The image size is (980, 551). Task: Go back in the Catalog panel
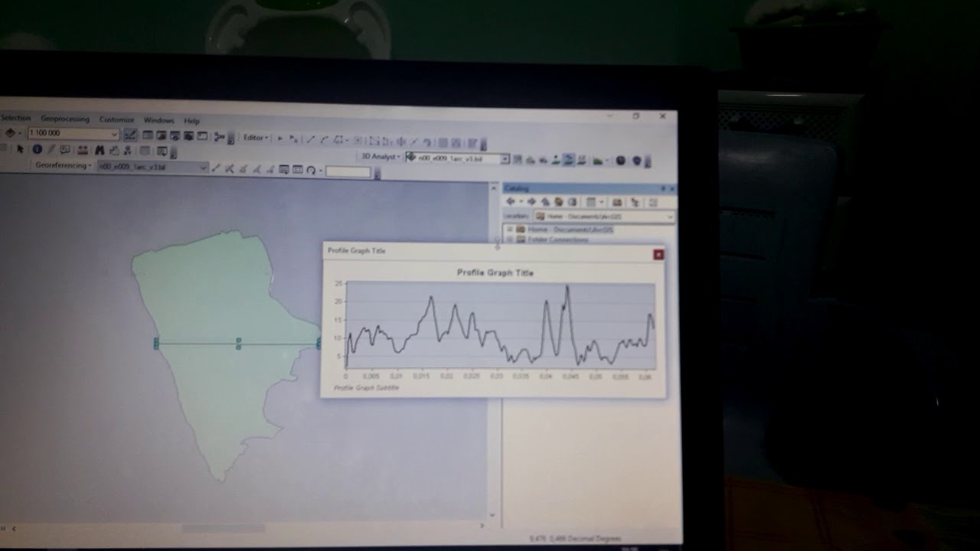pyautogui.click(x=511, y=201)
